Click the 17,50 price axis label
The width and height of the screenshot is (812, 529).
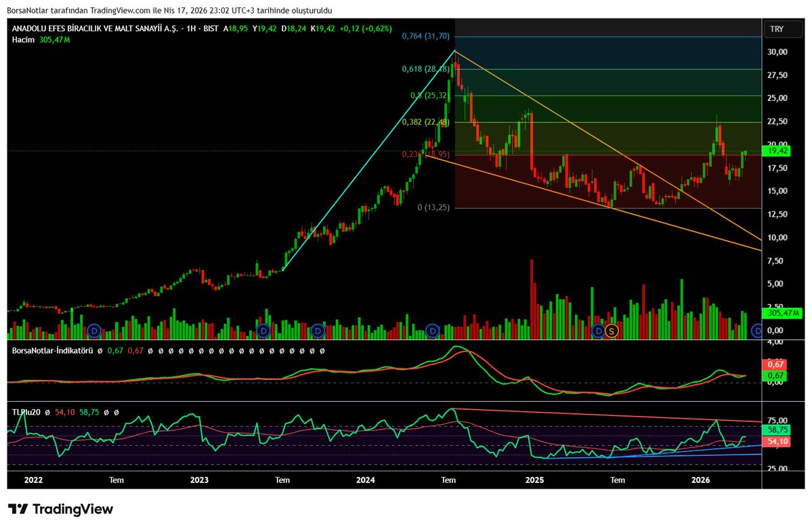[777, 168]
